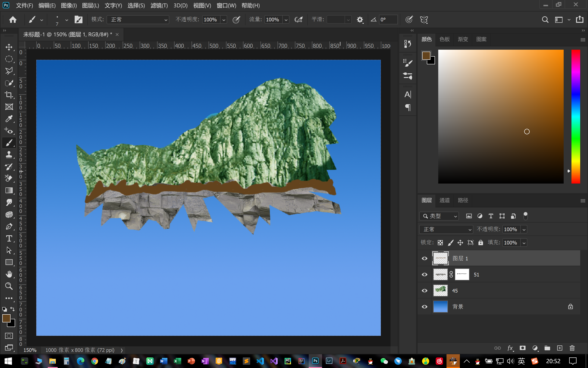Open tool preset picker arrow

pyautogui.click(x=42, y=20)
